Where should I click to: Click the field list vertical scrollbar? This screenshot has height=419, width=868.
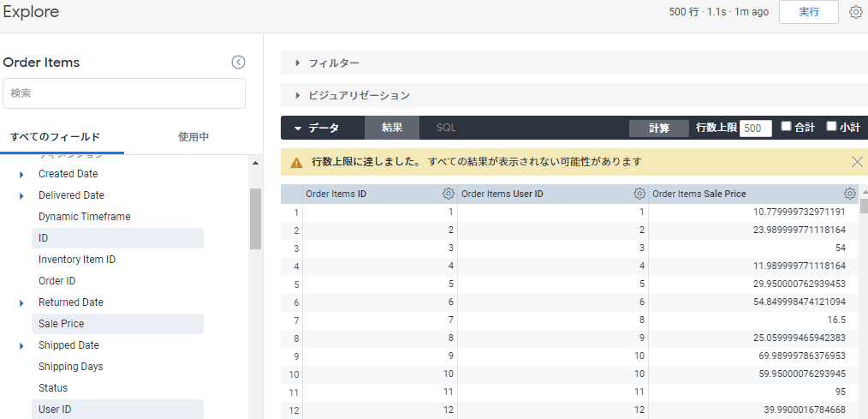[x=255, y=218]
